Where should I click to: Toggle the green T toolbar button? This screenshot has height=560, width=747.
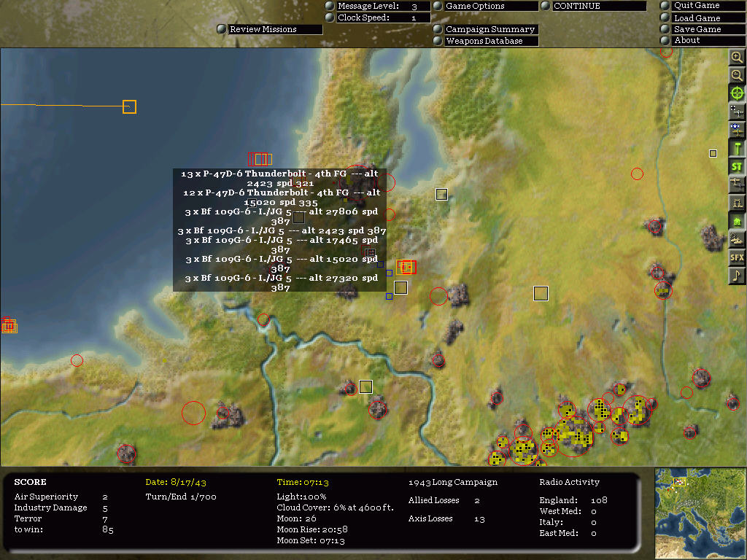(737, 148)
